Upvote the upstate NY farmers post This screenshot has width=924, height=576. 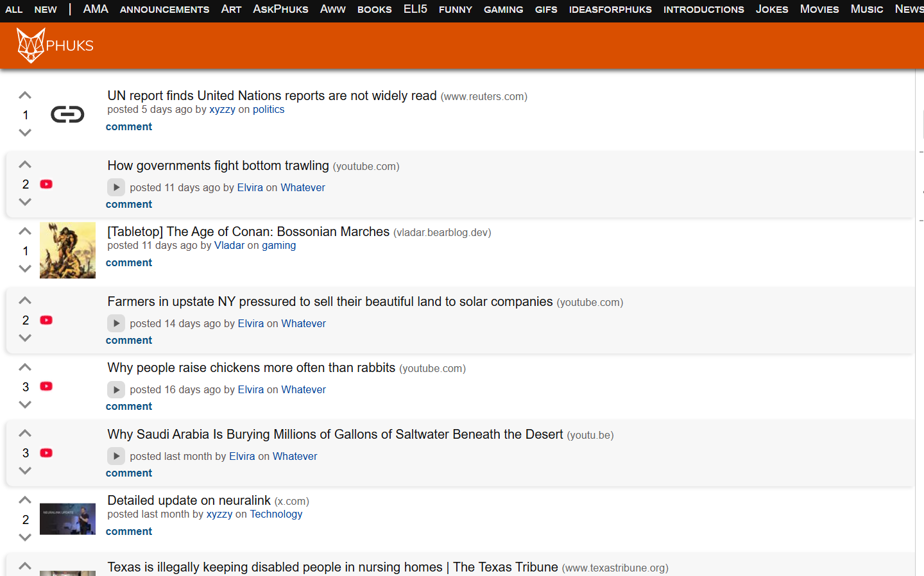click(x=25, y=301)
